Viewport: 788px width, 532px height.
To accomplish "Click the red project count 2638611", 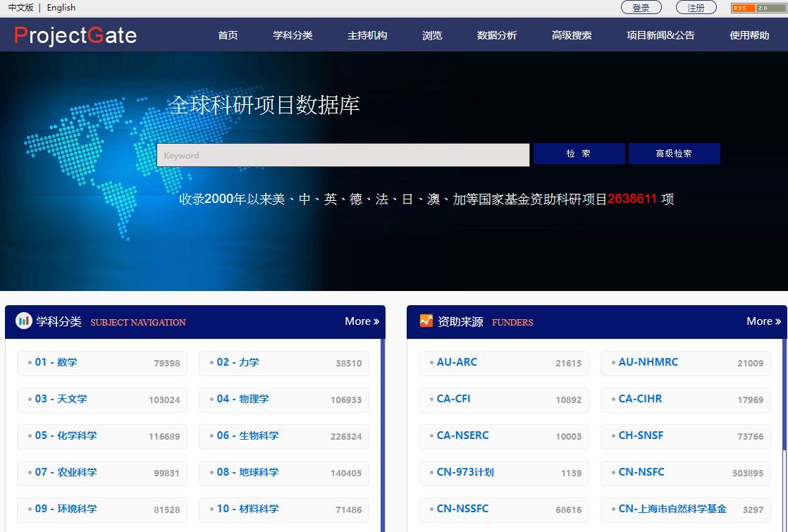I will point(632,199).
